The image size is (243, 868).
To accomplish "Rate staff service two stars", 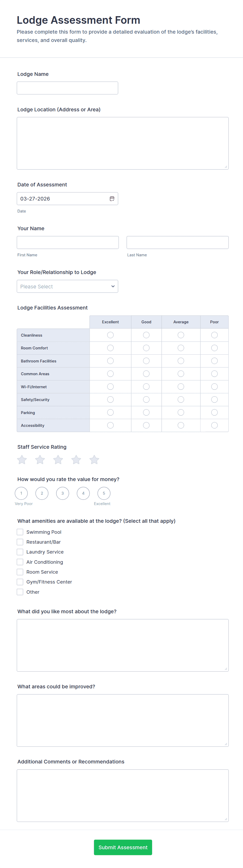I will (x=40, y=460).
